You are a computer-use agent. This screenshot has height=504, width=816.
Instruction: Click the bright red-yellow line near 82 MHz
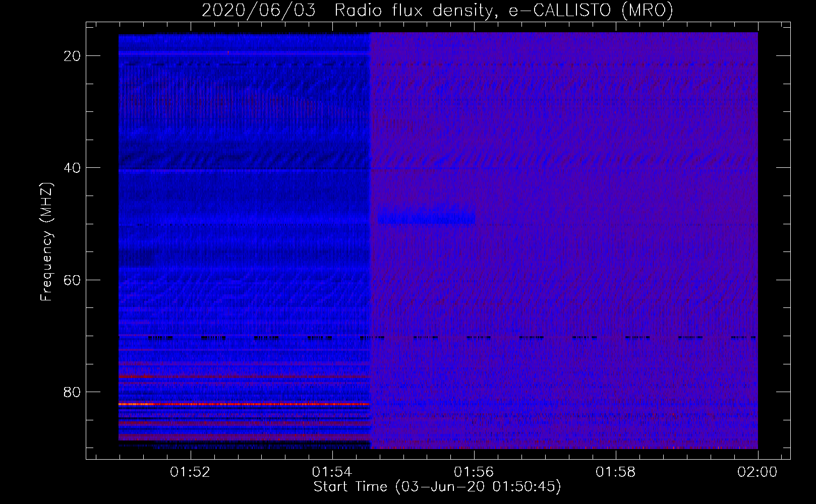244,404
